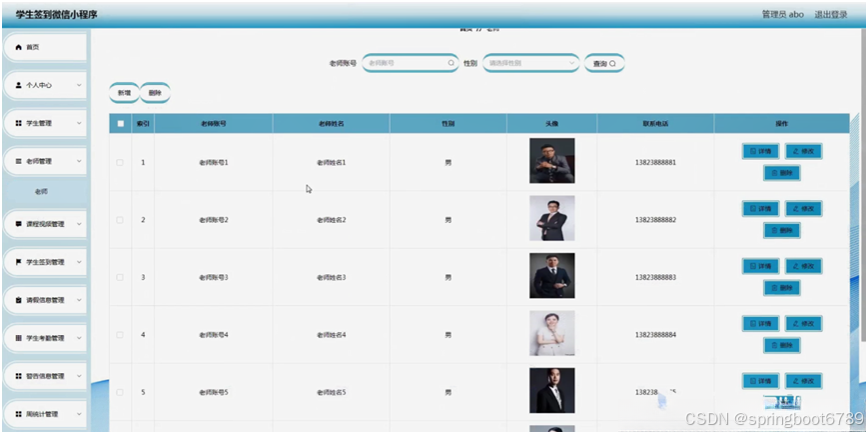Click the home icon beside 首页

[x=18, y=48]
